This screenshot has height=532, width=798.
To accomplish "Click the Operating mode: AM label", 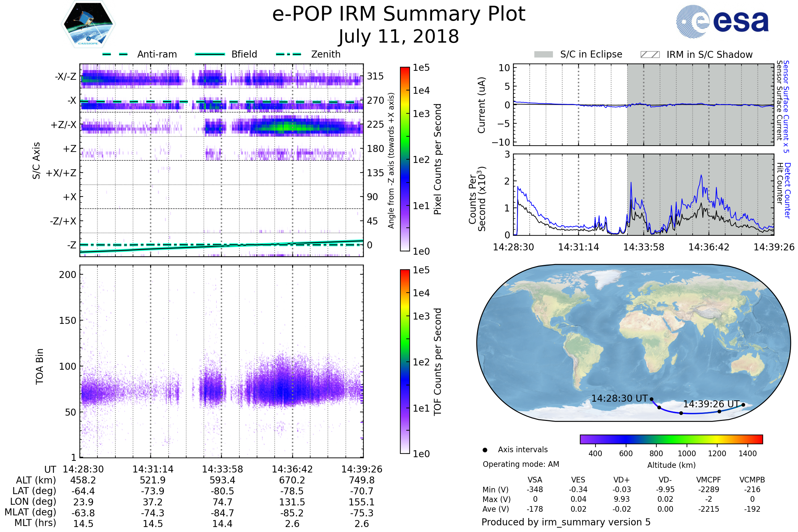I will click(x=521, y=464).
